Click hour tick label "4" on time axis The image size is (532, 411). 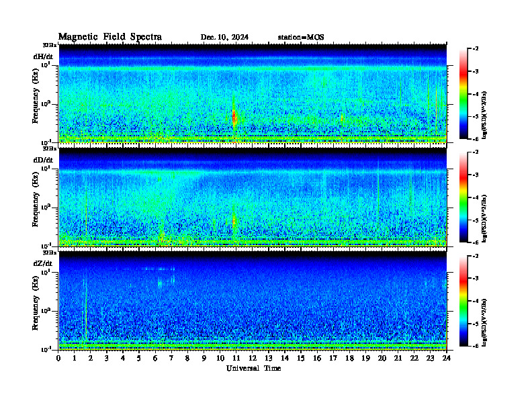pos(123,358)
